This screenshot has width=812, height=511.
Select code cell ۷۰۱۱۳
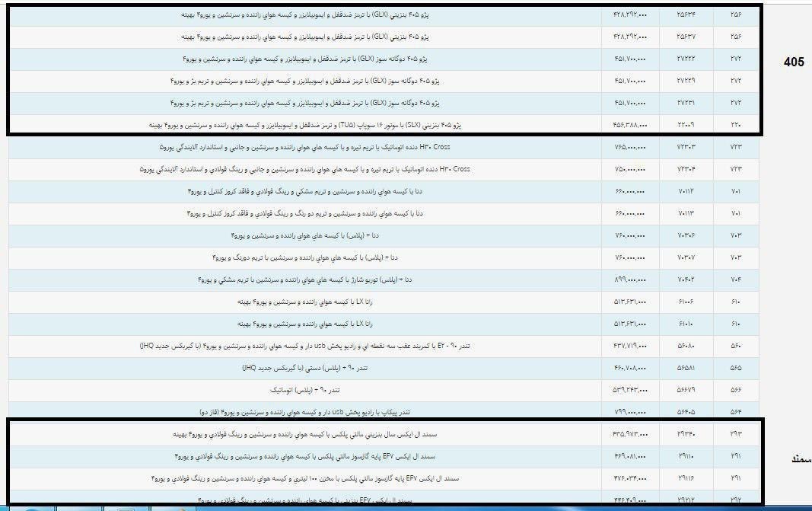(686, 213)
